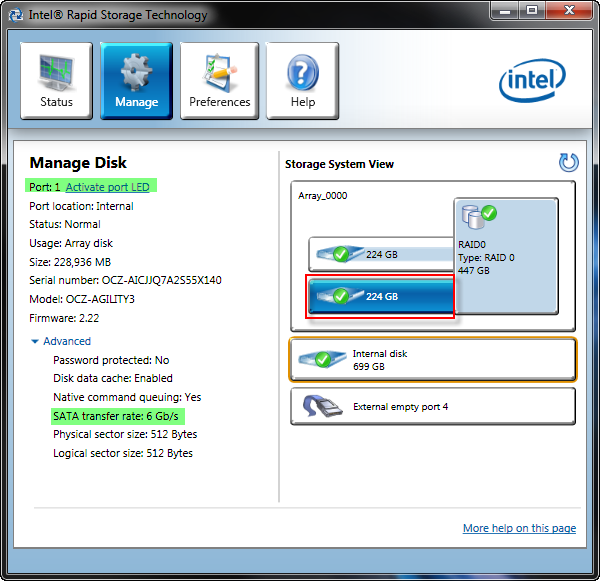
Task: Close the Intel Rapid Storage window
Action: pyautogui.click(x=569, y=11)
